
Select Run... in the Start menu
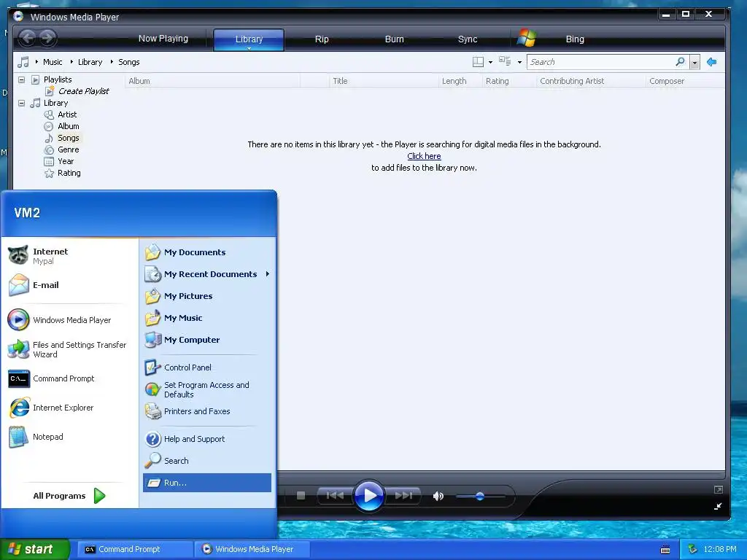pos(207,483)
